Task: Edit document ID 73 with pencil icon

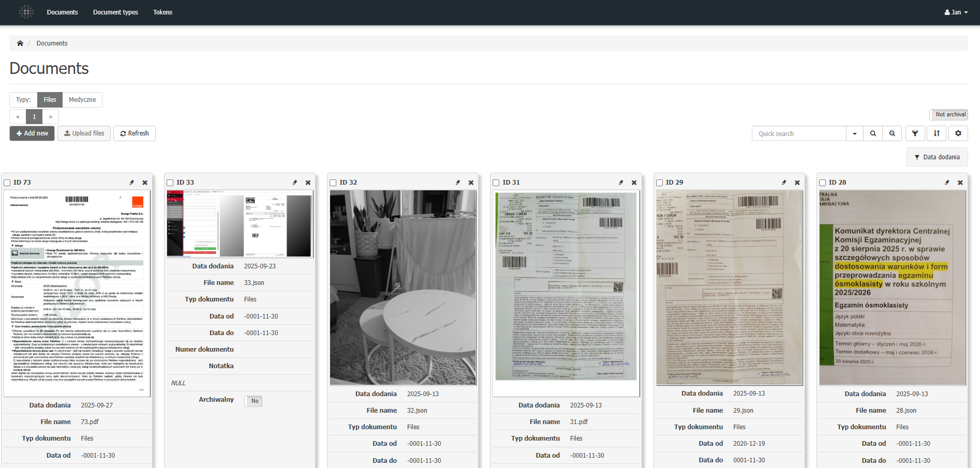Action: 132,183
